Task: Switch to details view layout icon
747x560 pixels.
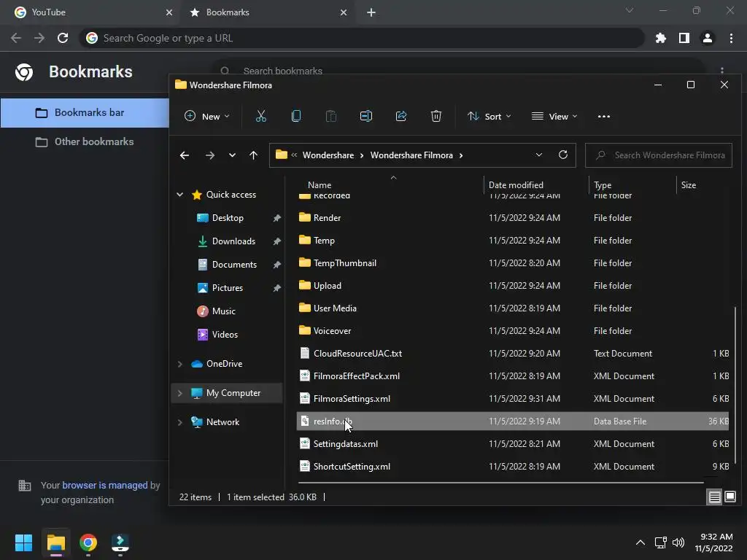Action: point(715,497)
